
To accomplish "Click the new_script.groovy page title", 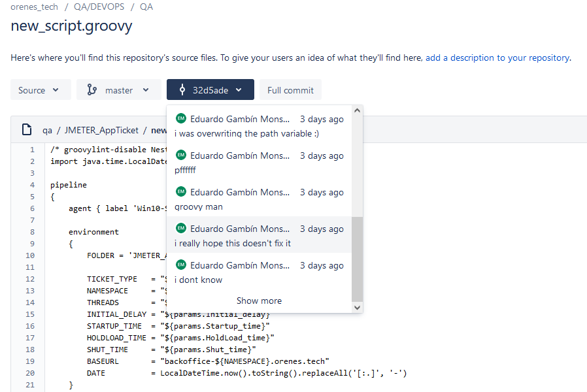I will point(71,26).
